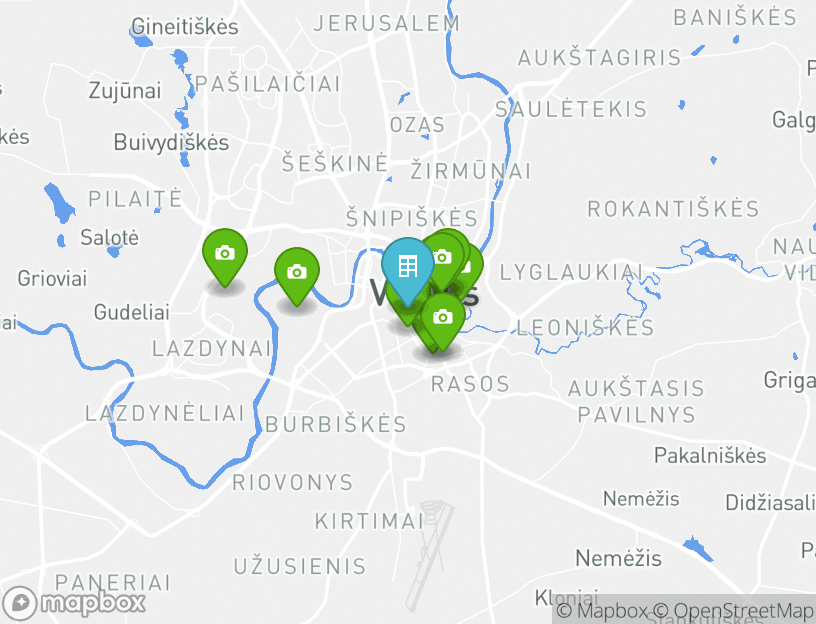Screen dimensions: 816x624
Task: Click the camera marker north of Lazdynai
Action: coord(297,272)
